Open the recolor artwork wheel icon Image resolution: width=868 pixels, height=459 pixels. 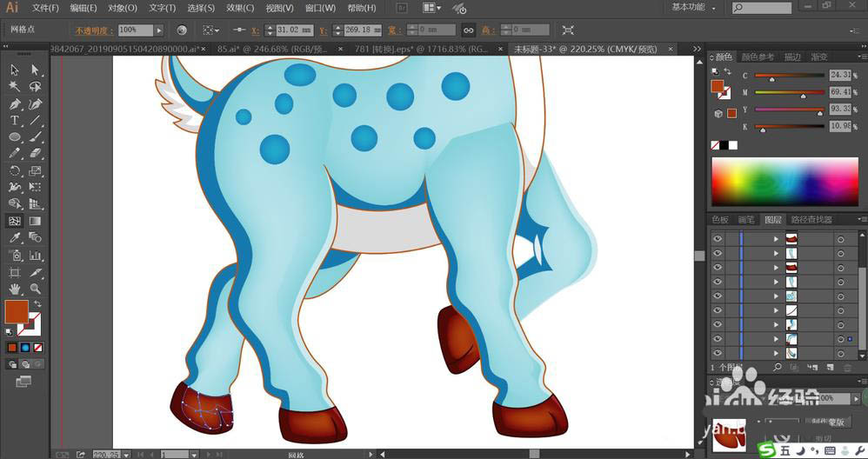(182, 30)
